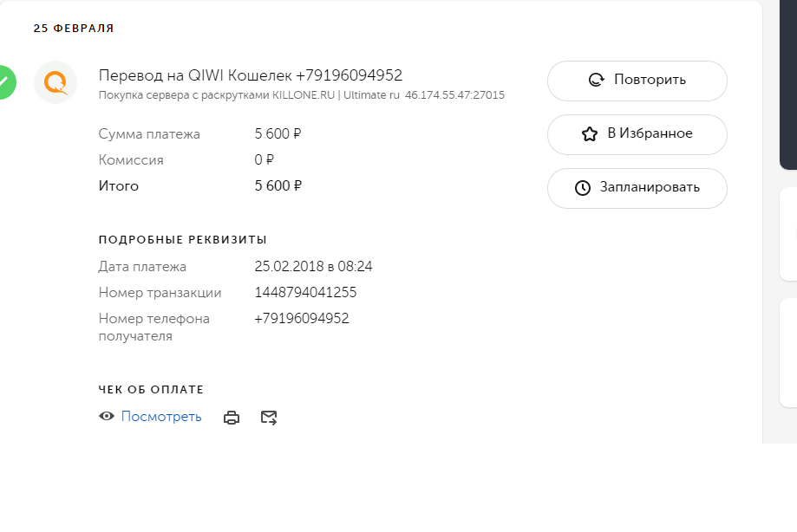Viewport: 797px width, 532px height.
Task: Click the Сумма платежа label
Action: 149,134
